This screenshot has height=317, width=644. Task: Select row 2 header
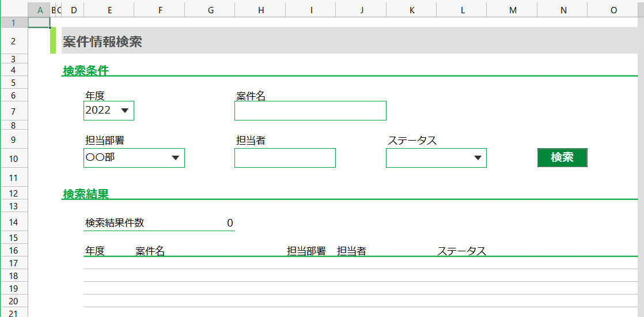pyautogui.click(x=14, y=41)
